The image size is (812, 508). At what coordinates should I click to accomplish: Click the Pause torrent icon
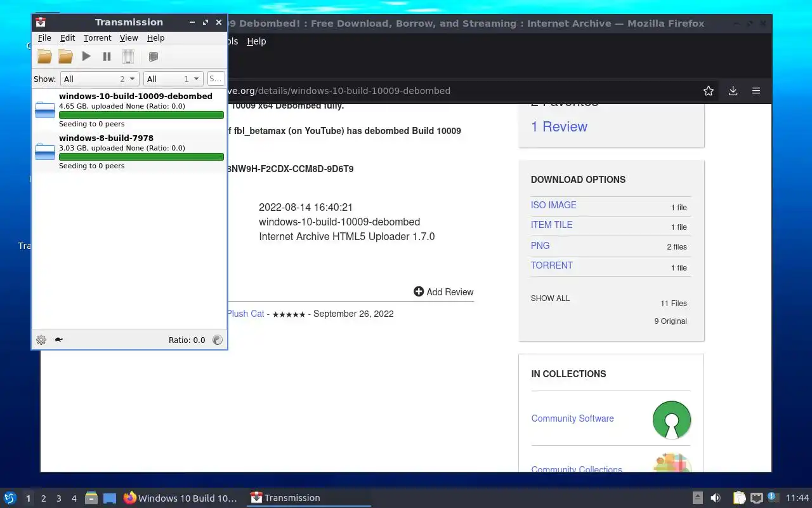pos(107,57)
